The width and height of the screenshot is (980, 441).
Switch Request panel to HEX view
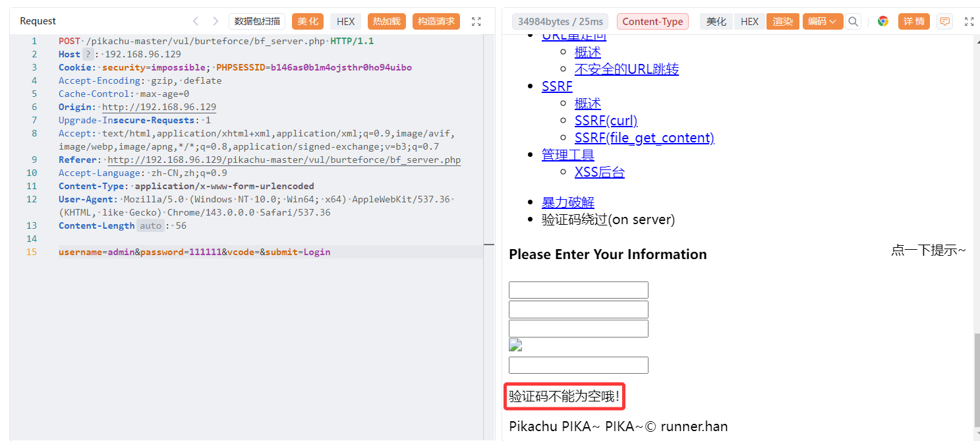tap(345, 21)
